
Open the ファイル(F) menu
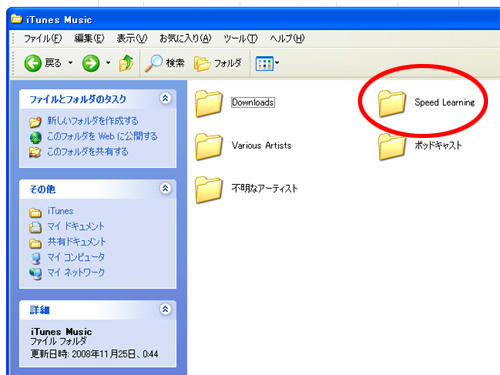click(x=43, y=39)
